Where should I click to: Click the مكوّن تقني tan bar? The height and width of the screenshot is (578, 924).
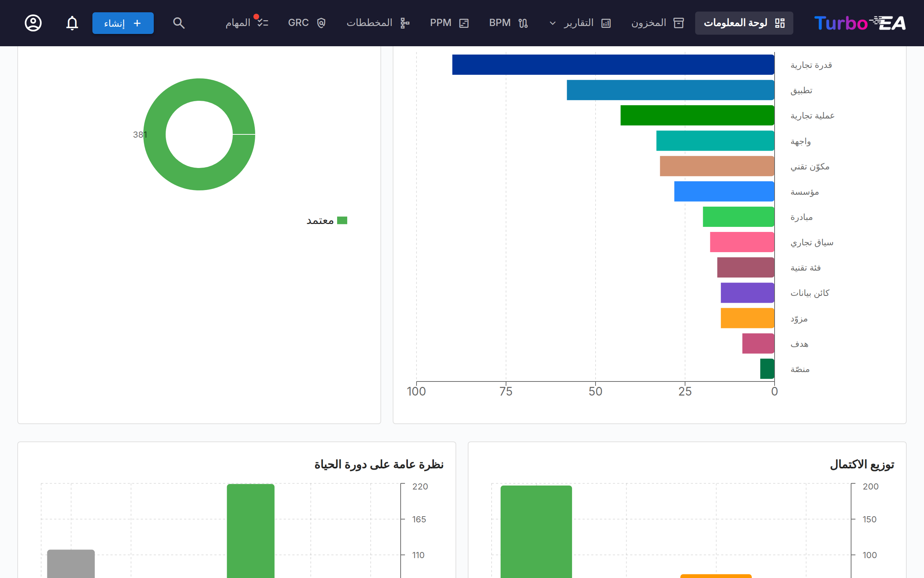[x=717, y=166]
